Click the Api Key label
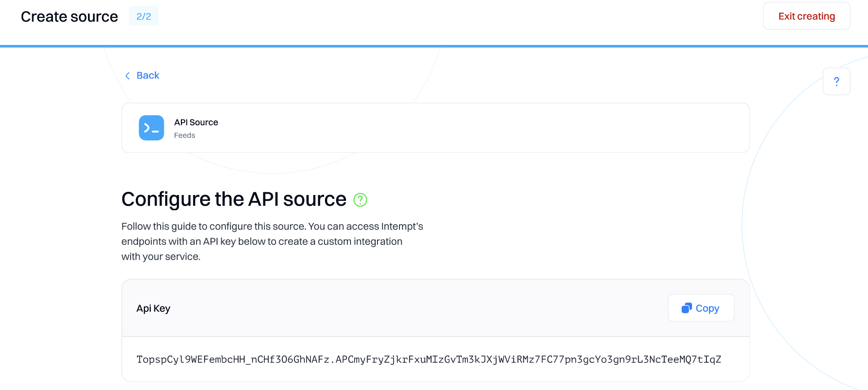The width and height of the screenshot is (868, 390). pyautogui.click(x=153, y=308)
